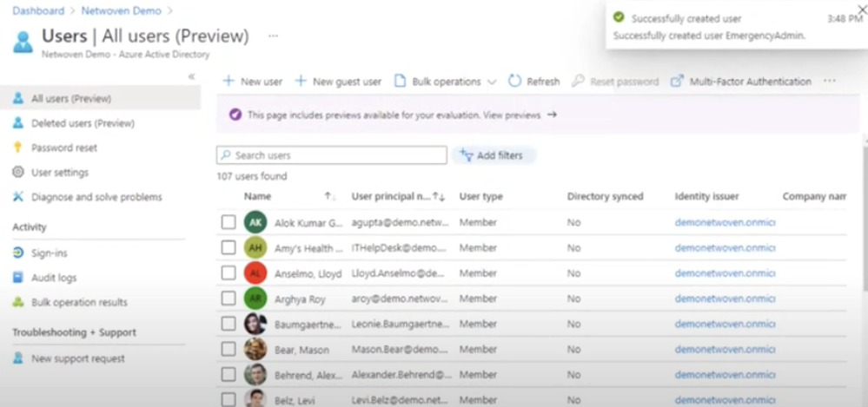Click the User type column header
The width and height of the screenshot is (868, 407).
tap(481, 196)
